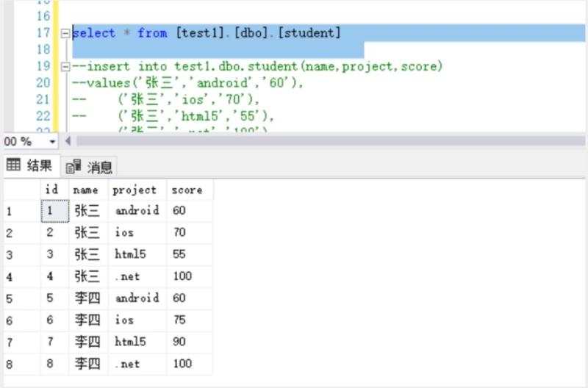Click android project cell in row 5
This screenshot has height=388, width=588.
137,298
